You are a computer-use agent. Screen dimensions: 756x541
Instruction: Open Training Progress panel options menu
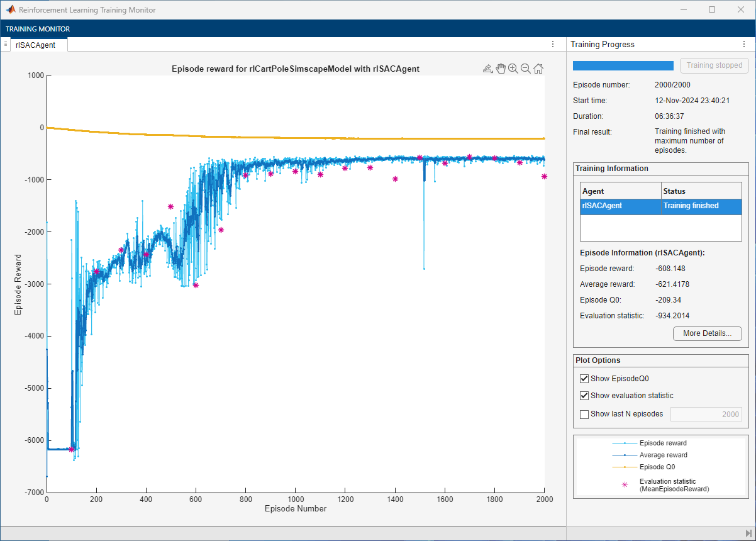(x=744, y=45)
